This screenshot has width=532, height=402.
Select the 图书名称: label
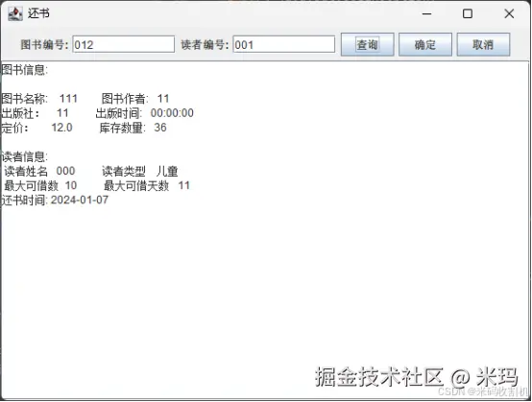tap(24, 99)
